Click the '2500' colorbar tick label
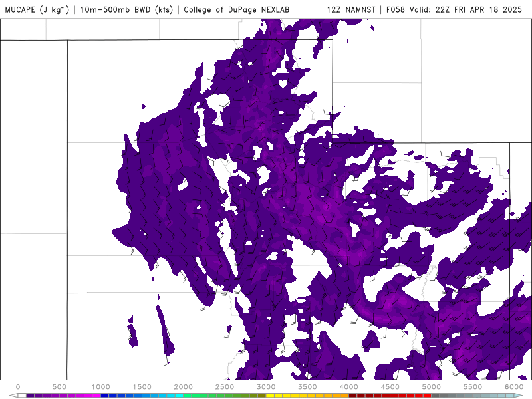532x399 pixels. [225, 387]
